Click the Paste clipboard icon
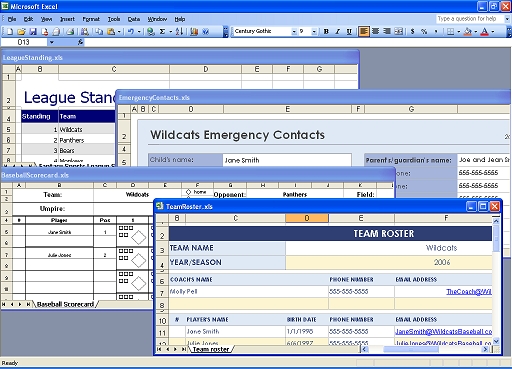The height and width of the screenshot is (369, 512). point(111,31)
